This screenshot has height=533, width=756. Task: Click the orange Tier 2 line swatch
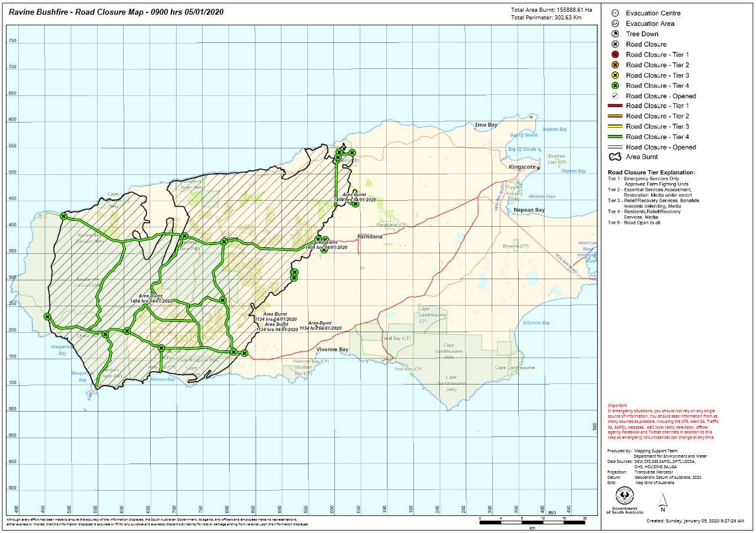pyautogui.click(x=615, y=116)
